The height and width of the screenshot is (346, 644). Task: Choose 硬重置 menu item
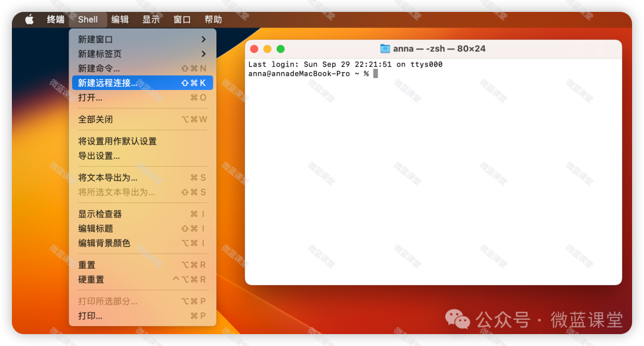click(143, 279)
